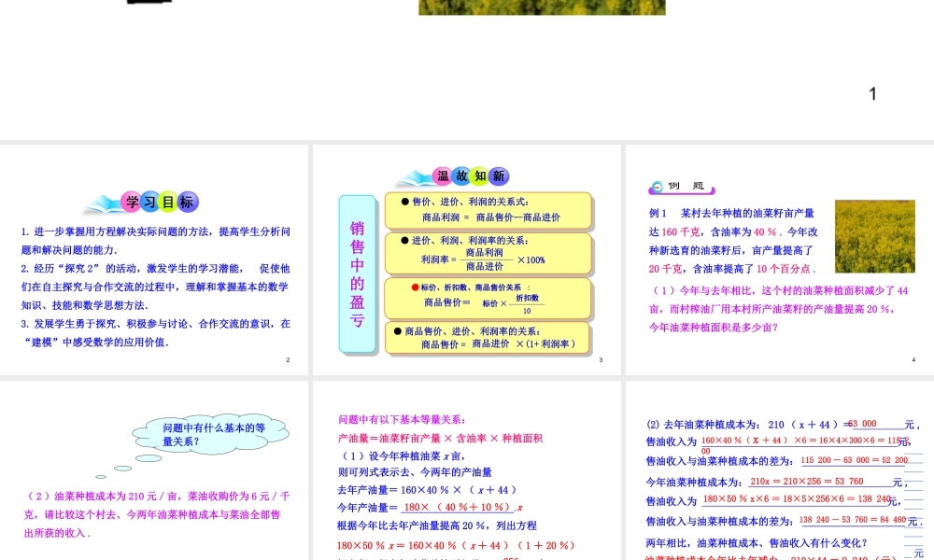Select page number 3 on the review slide
Screen dimensions: 934x560
coord(601,358)
